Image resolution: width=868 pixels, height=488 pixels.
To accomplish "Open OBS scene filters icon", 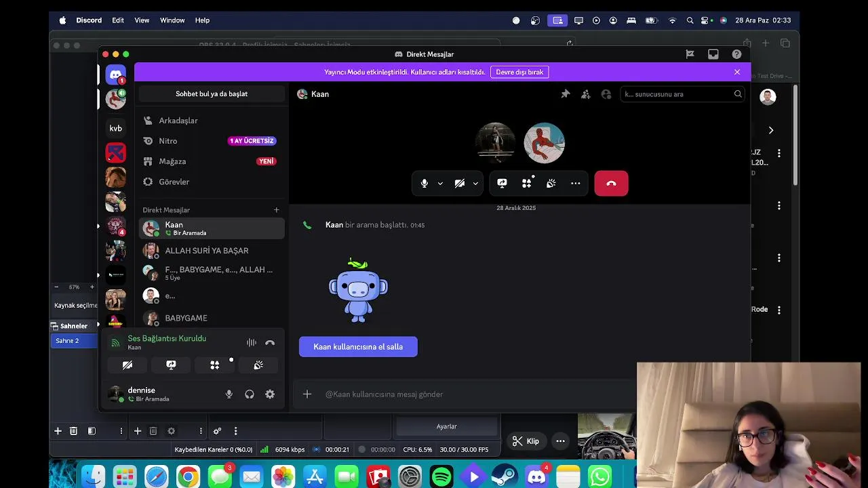I will point(92,431).
